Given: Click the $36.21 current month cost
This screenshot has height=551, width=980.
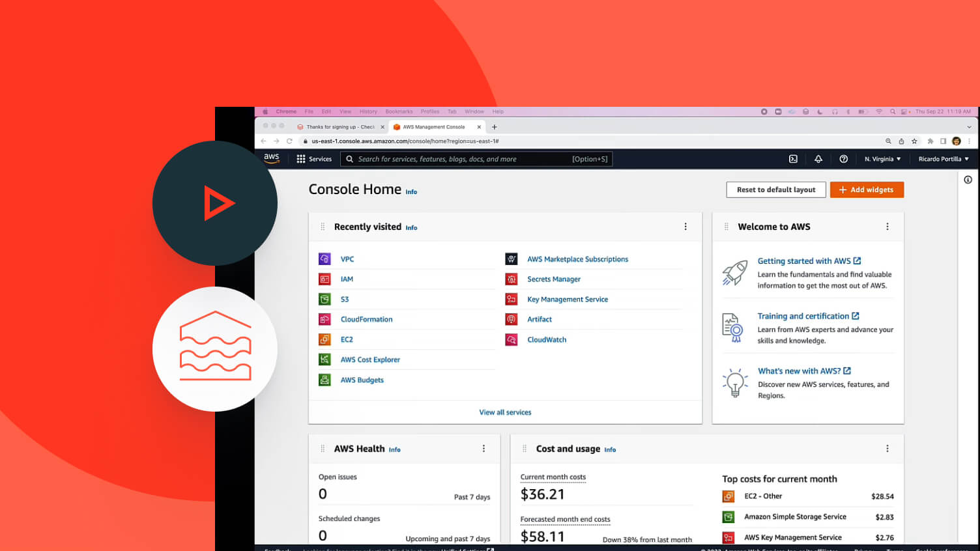Looking at the screenshot, I should [x=543, y=494].
